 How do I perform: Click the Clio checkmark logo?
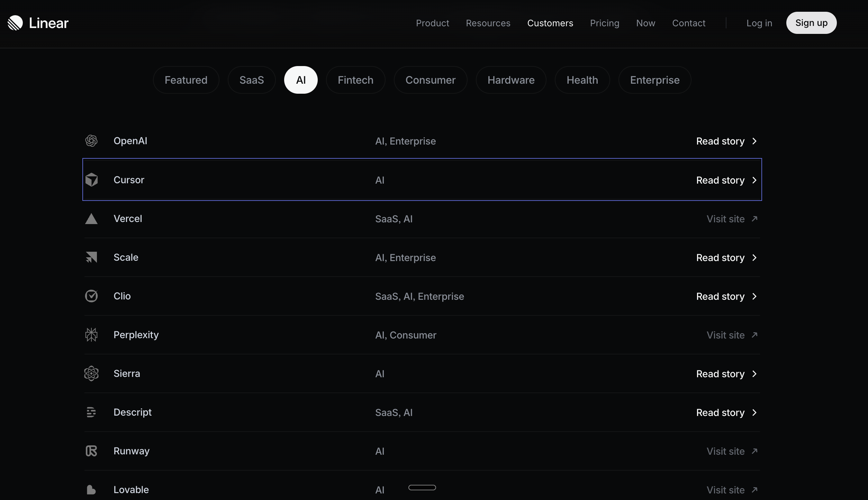(x=91, y=296)
